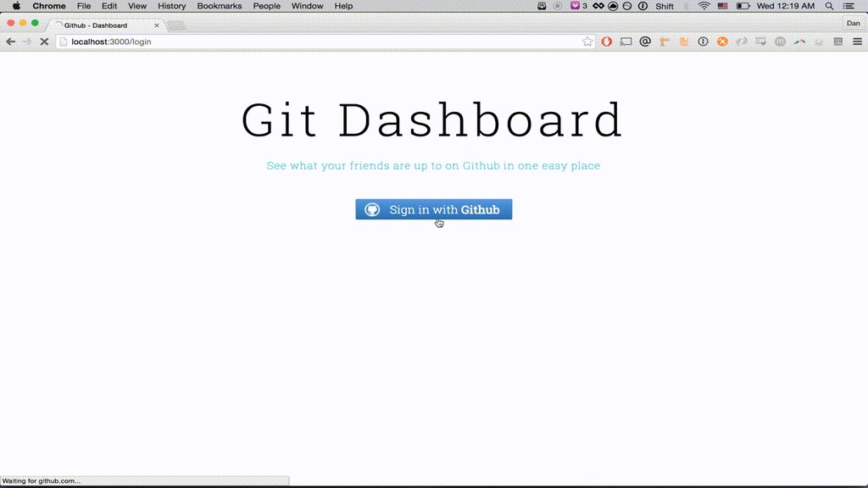Open the Help menu
This screenshot has height=488, width=868.
(343, 6)
